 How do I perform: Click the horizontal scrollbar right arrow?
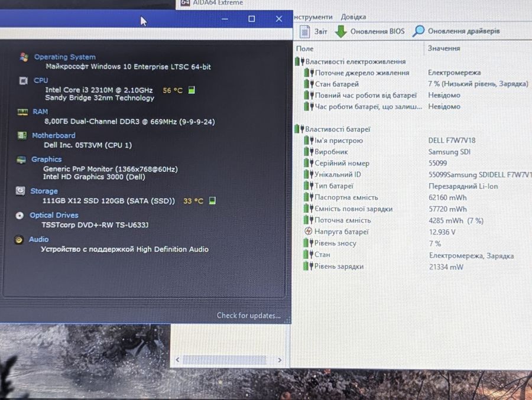click(x=280, y=360)
